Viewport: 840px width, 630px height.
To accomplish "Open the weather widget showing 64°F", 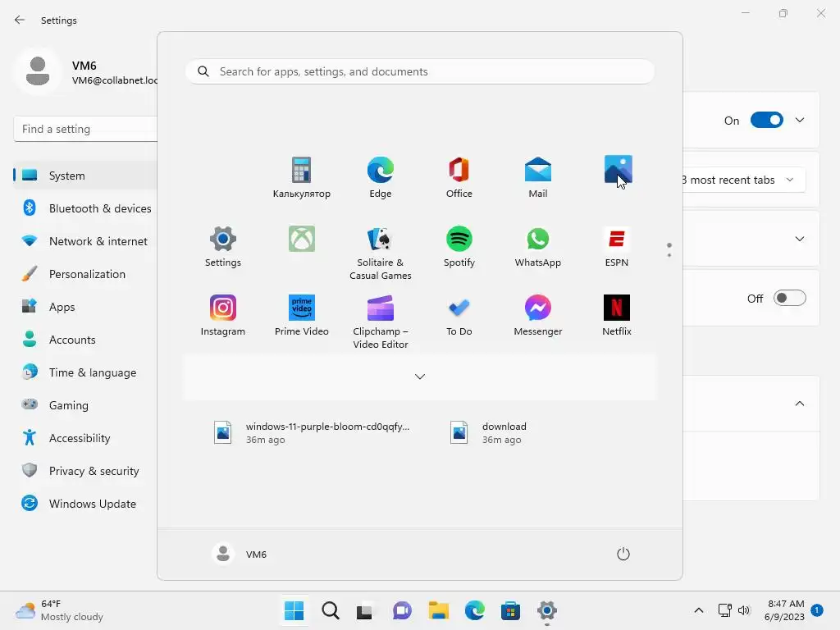I will tap(59, 610).
